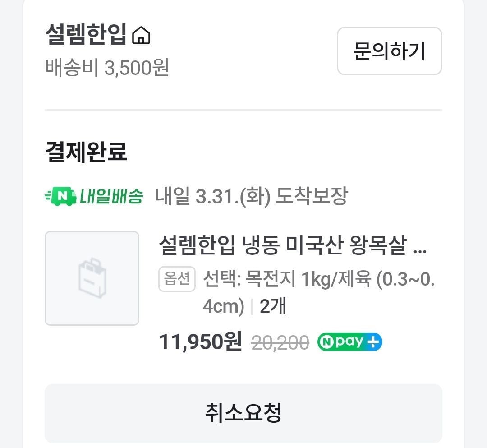Click the shopping bag icon in the thumbnail
This screenshot has width=487, height=448.
(92, 277)
